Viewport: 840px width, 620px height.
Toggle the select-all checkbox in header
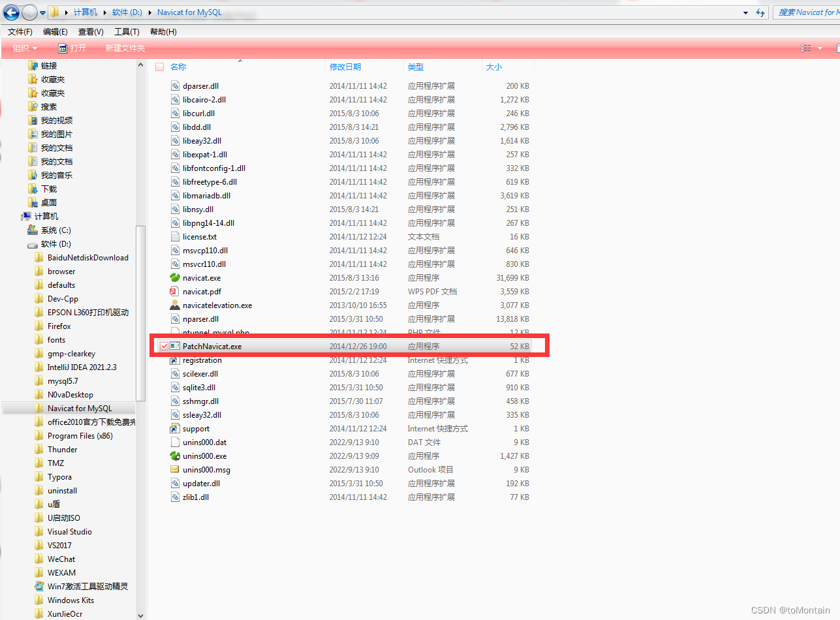[x=160, y=67]
